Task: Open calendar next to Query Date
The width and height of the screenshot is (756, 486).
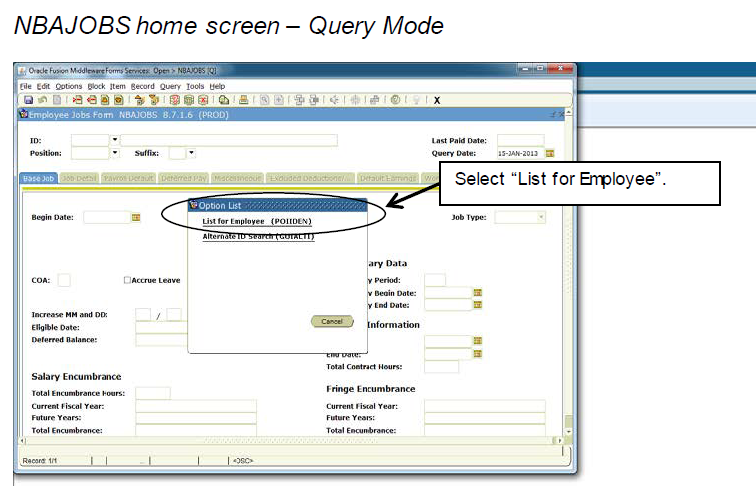Action: tap(551, 153)
